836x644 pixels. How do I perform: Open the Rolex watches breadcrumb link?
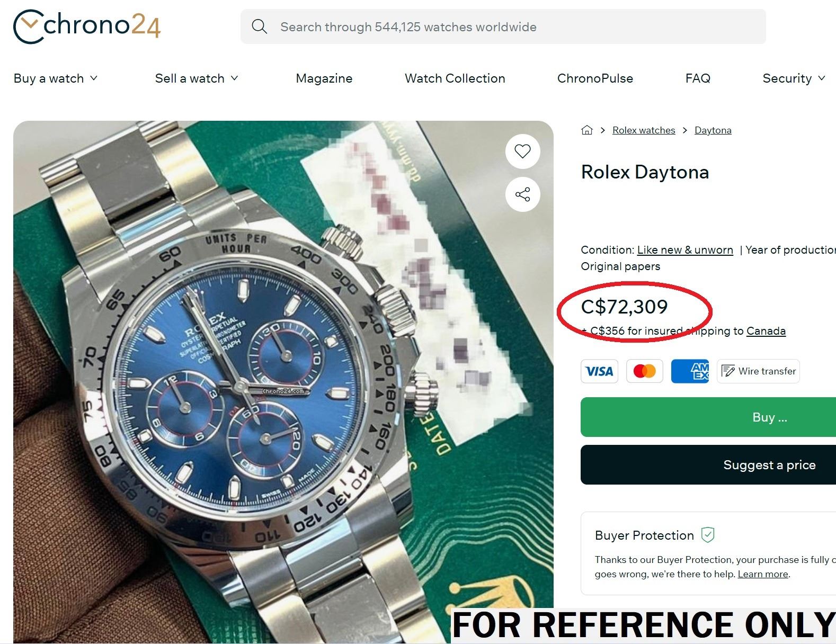point(644,130)
